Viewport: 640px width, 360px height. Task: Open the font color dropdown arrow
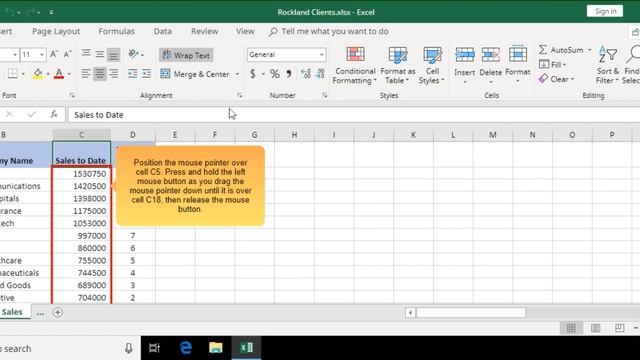pyautogui.click(x=69, y=74)
